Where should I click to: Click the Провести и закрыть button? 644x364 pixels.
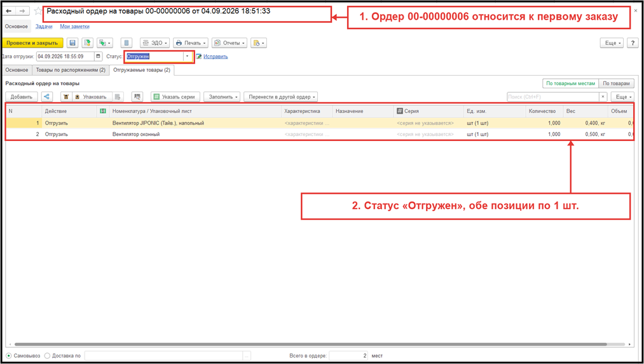click(x=32, y=43)
